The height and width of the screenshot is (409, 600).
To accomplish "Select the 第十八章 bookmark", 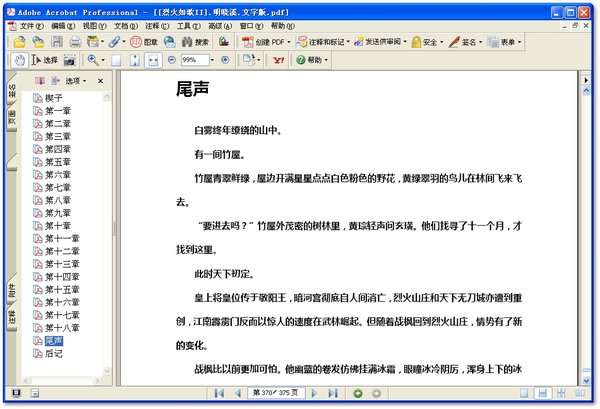I will point(62,328).
